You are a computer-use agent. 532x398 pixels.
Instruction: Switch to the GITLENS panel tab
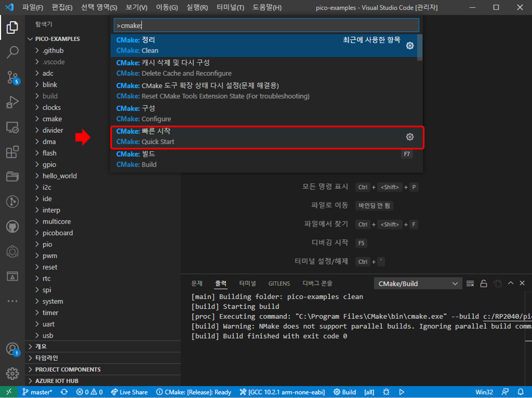pos(279,283)
